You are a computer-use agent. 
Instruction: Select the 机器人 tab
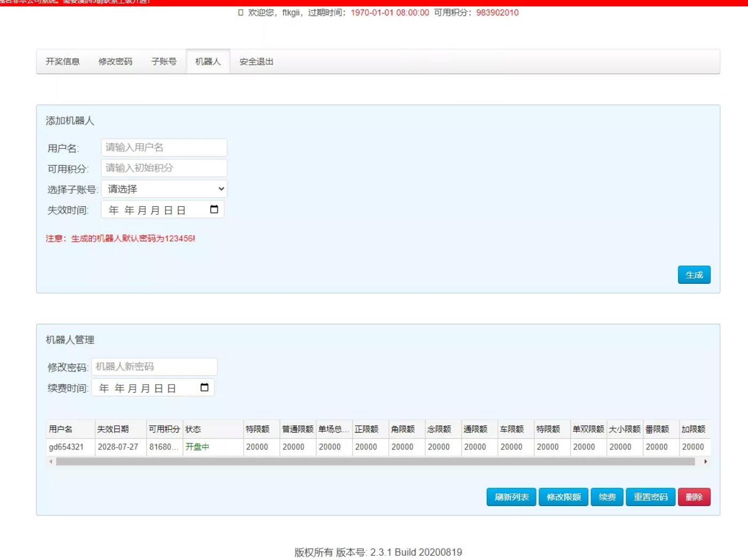[208, 62]
